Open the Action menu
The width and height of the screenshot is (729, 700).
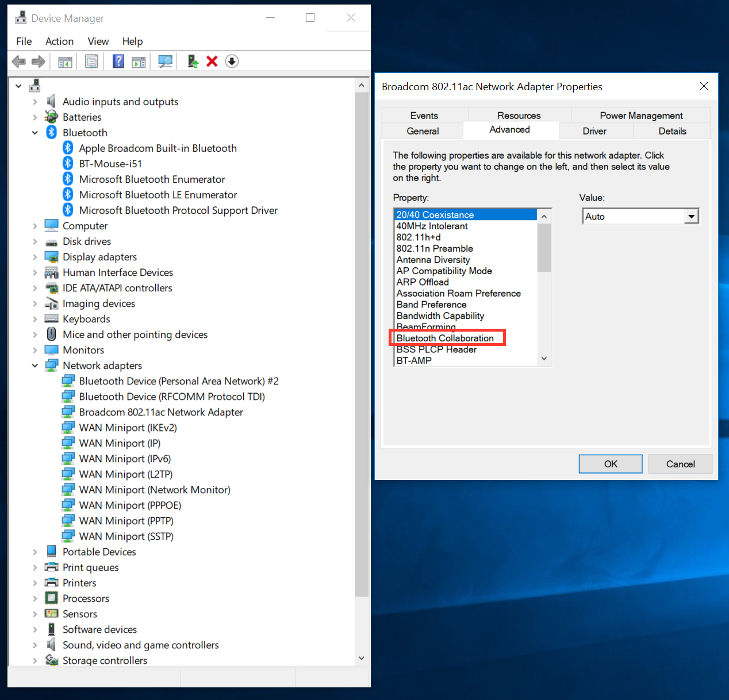(x=59, y=41)
